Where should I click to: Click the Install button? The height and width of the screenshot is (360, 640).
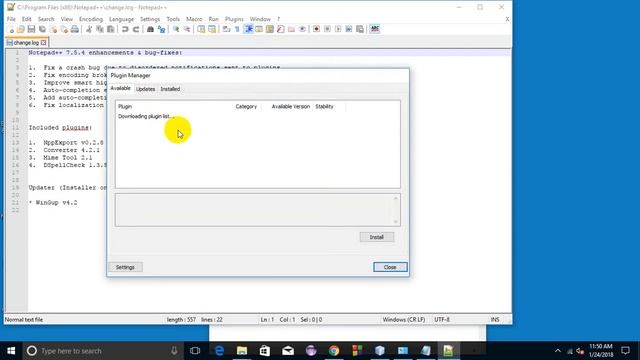(x=377, y=237)
